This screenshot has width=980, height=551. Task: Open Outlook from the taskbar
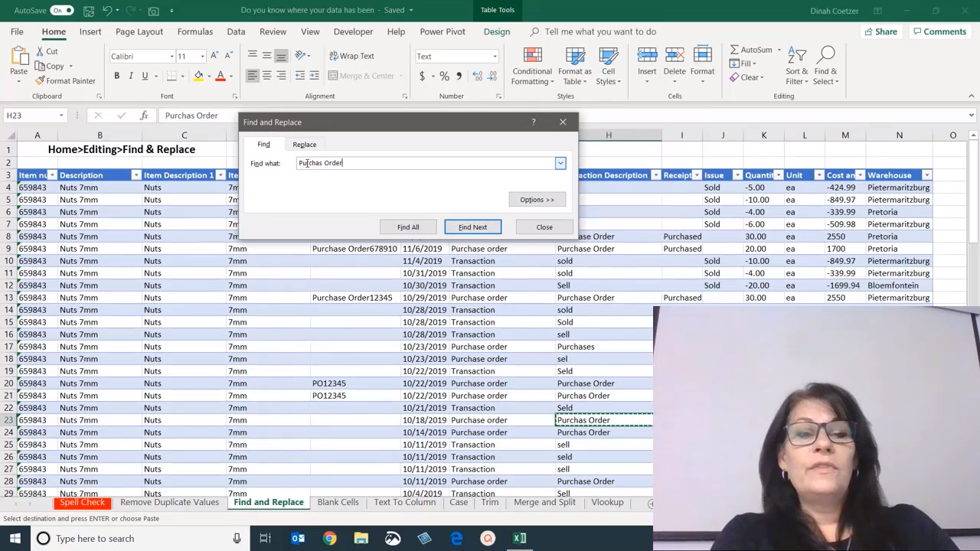click(x=298, y=539)
